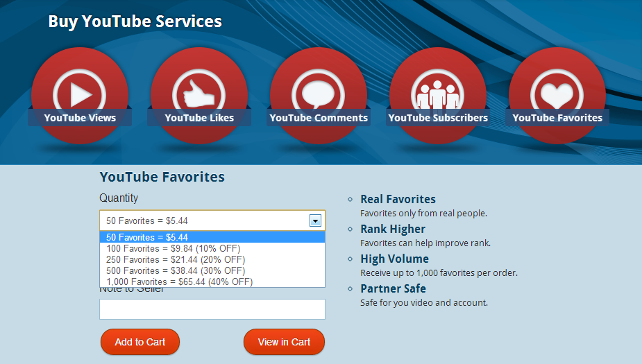Image resolution: width=642 pixels, height=364 pixels.
Task: Choose 250 Favorites = $21.44 option
Action: [212, 259]
